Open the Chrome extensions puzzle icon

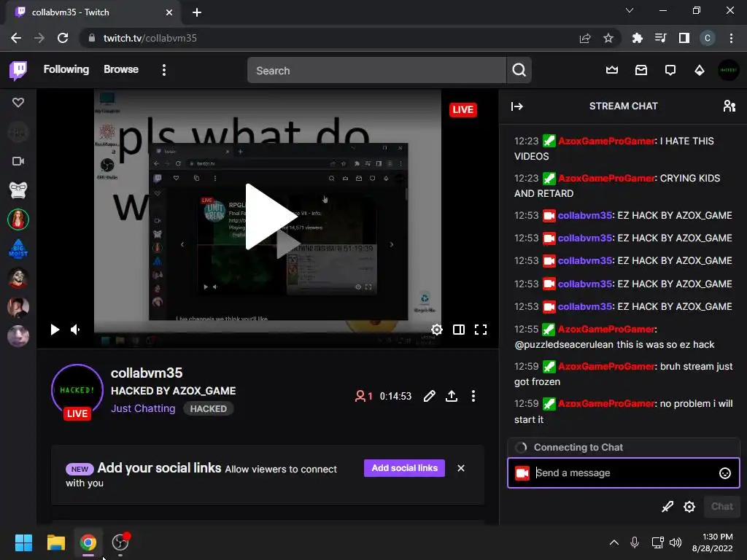[637, 38]
